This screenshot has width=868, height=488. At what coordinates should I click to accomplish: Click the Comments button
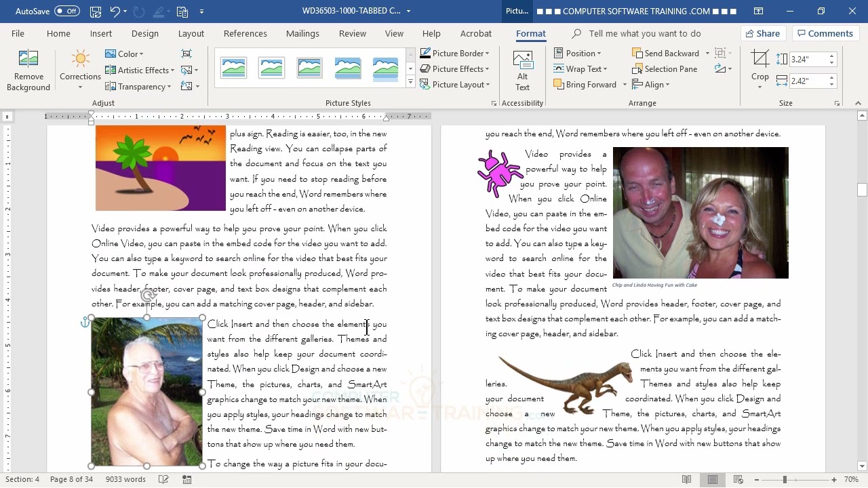pos(825,33)
